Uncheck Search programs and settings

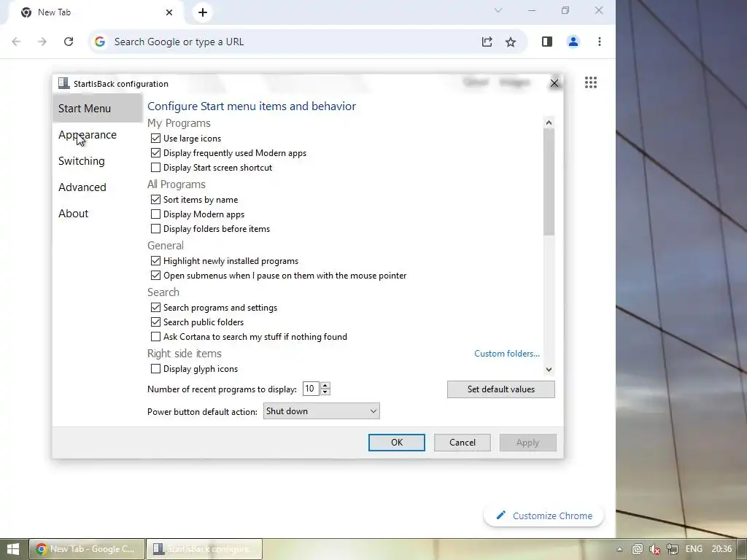(x=156, y=308)
